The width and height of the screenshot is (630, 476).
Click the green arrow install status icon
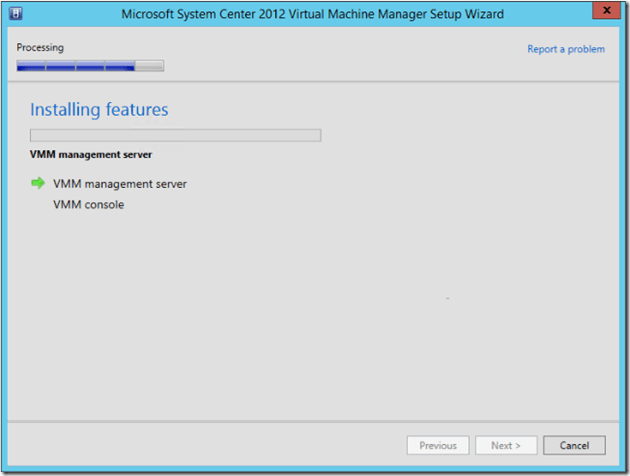pos(38,183)
